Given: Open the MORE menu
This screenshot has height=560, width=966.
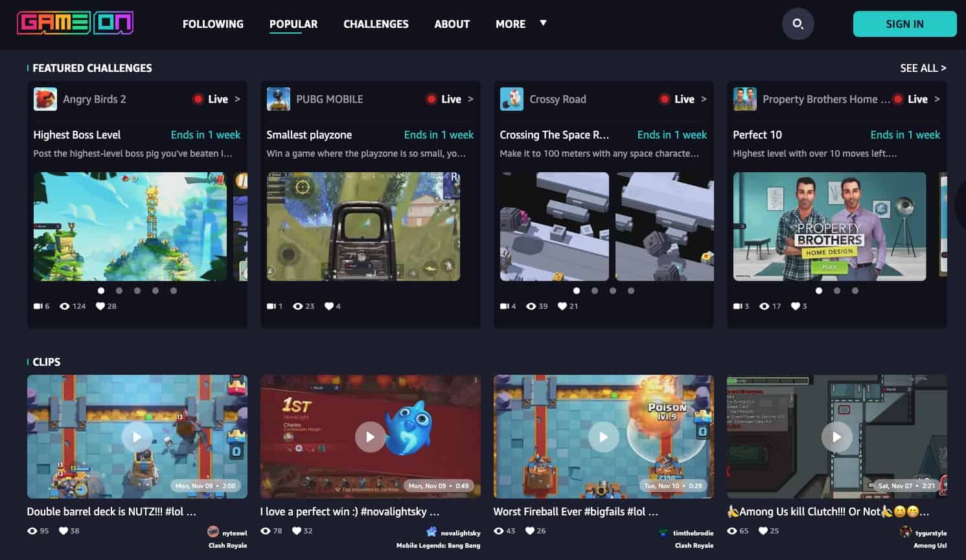Looking at the screenshot, I should pos(511,24).
